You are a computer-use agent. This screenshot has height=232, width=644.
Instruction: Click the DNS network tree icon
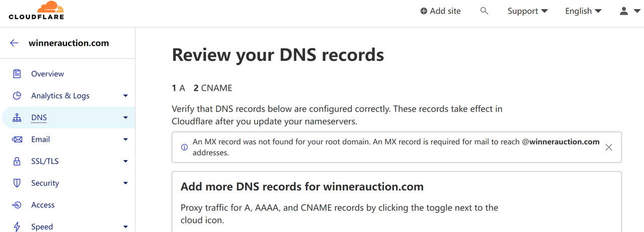pyautogui.click(x=17, y=118)
